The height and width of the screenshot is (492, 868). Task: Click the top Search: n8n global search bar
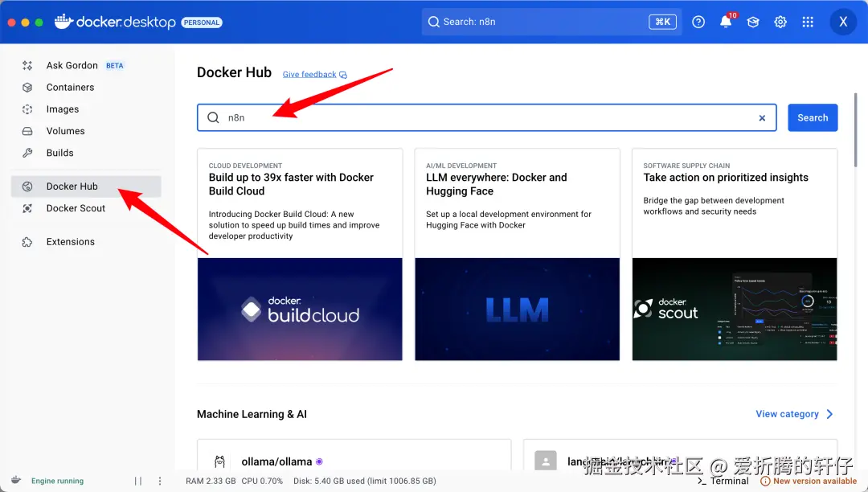pos(551,23)
